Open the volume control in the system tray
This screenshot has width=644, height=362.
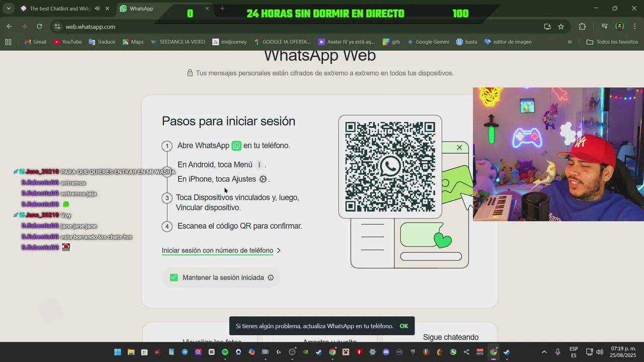[x=599, y=352]
